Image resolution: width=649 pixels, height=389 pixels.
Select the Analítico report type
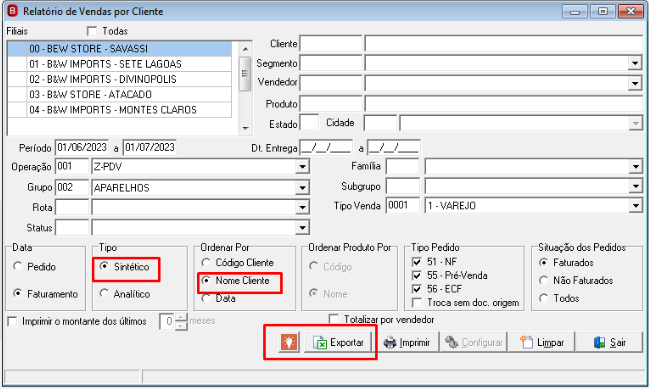[104, 293]
